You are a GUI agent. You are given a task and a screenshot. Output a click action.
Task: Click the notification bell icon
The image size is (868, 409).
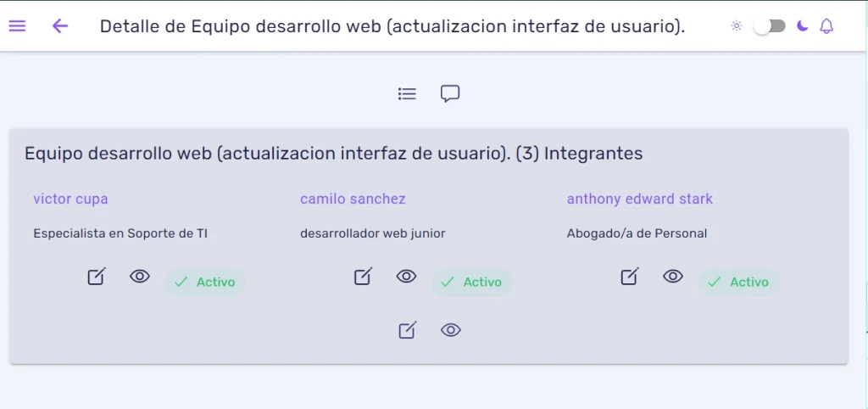click(826, 25)
